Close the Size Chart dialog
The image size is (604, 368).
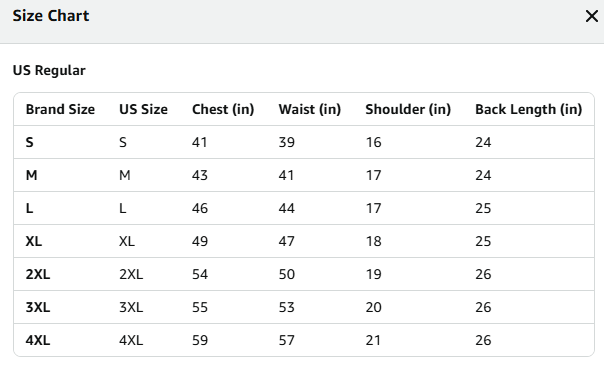[592, 16]
